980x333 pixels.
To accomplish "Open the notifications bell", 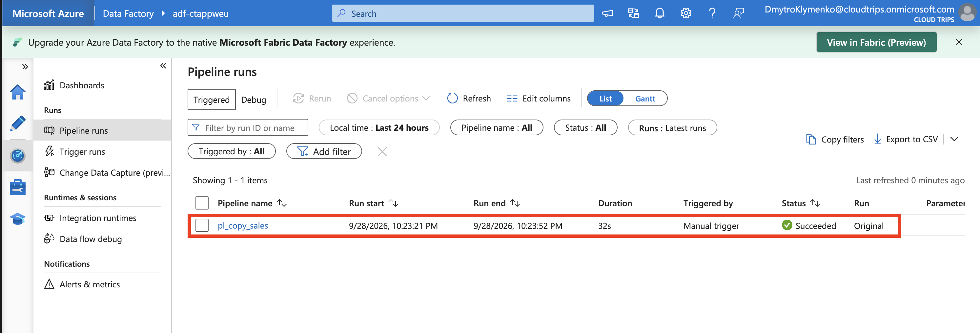I will pos(660,13).
